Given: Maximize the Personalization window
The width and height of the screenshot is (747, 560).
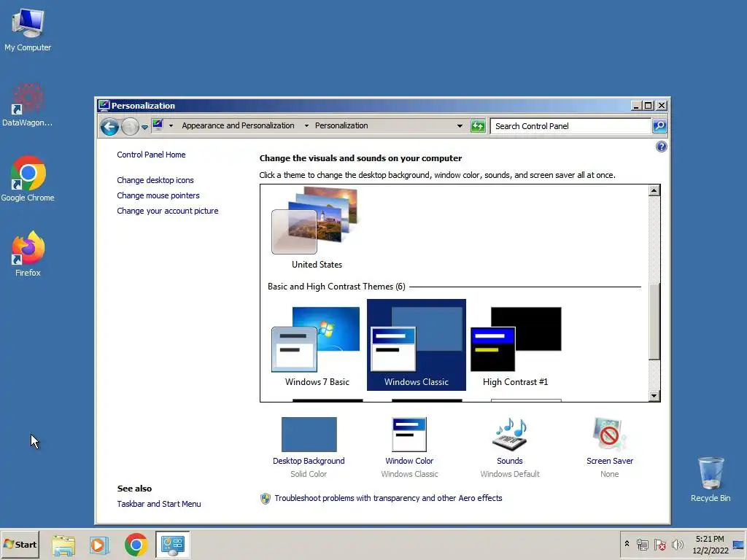Looking at the screenshot, I should point(649,106).
